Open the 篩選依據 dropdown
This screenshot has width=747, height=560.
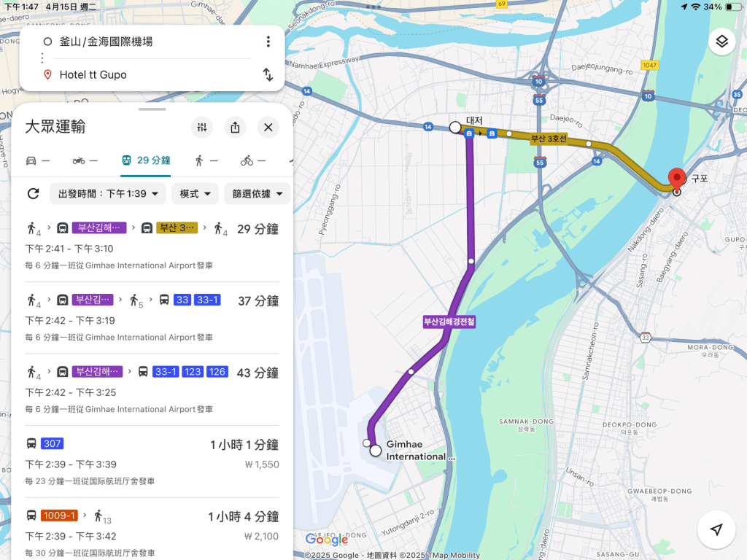[x=257, y=194]
